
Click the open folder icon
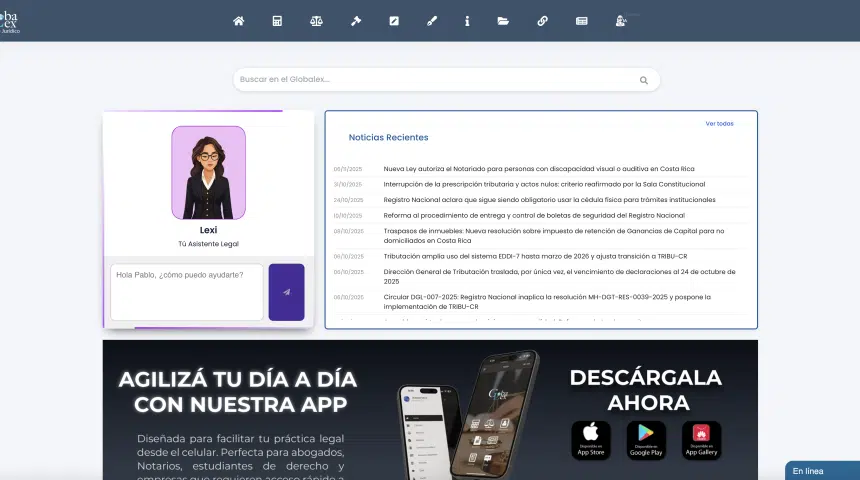coord(503,21)
